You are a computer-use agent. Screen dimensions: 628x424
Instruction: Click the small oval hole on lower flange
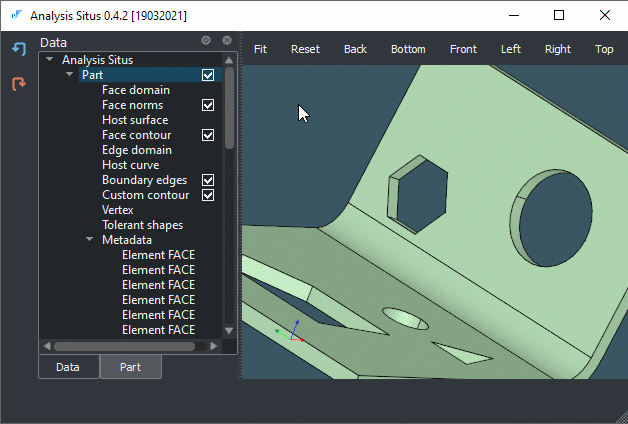[405, 318]
